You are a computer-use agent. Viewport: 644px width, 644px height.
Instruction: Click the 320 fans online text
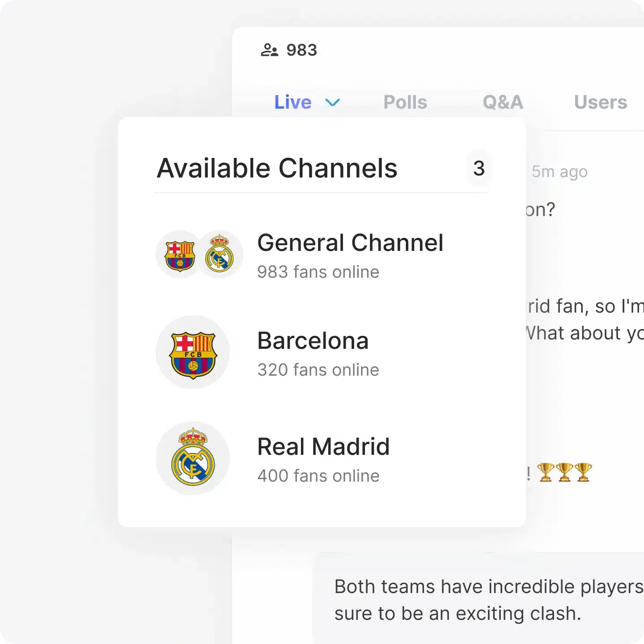pos(318,370)
